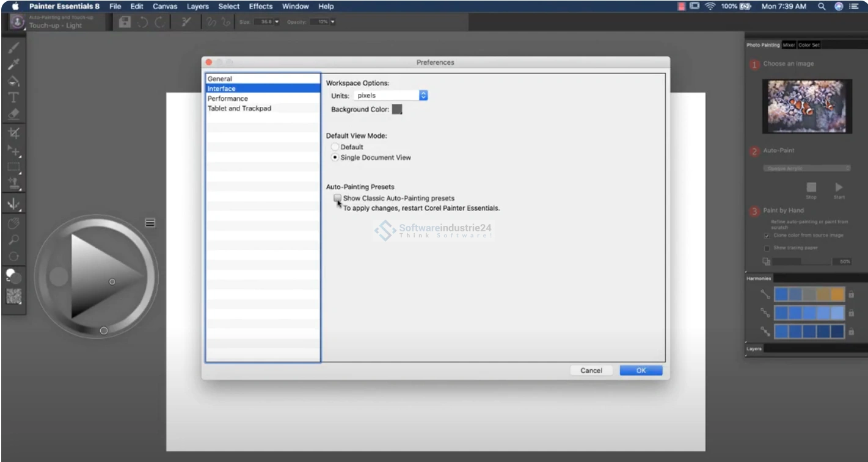The height and width of the screenshot is (462, 868).
Task: Select the Text tool
Action: (13, 98)
